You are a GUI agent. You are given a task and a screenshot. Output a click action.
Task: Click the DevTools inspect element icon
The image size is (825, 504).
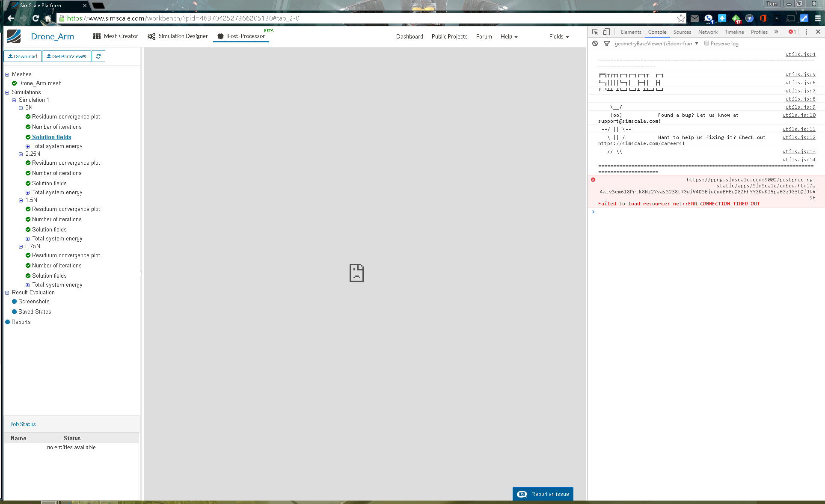(x=595, y=32)
